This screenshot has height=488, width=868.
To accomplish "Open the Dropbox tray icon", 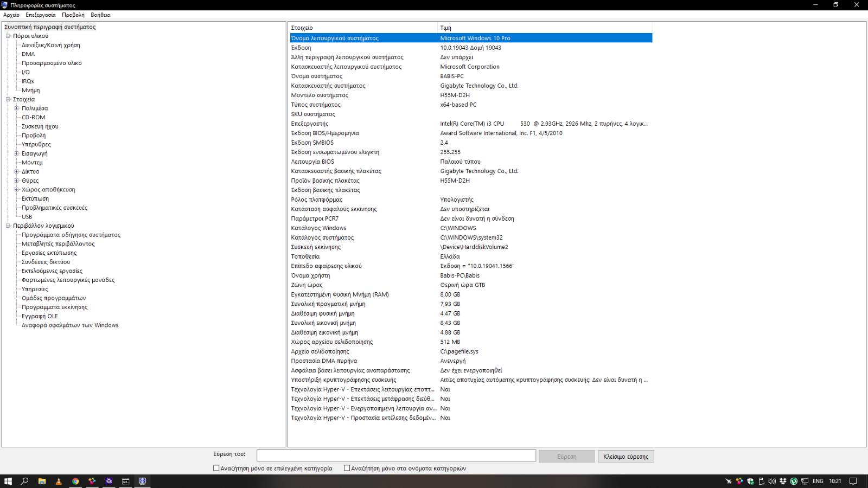I will click(783, 481).
